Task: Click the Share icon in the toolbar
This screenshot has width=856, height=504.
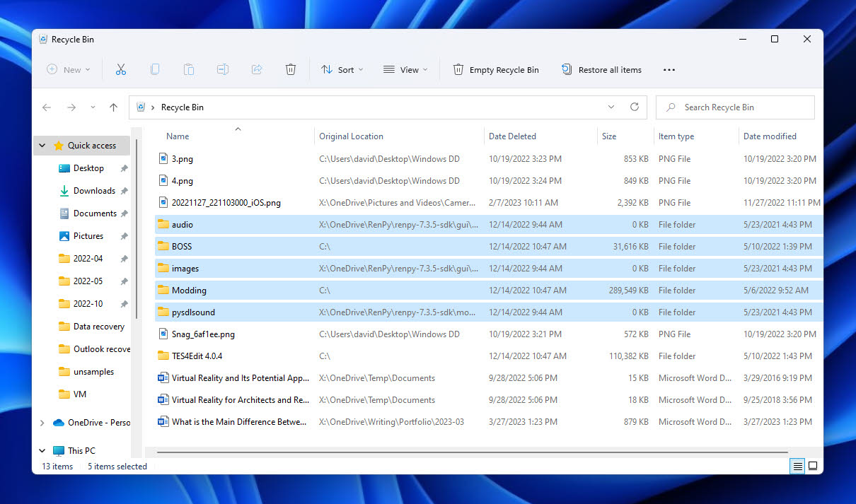Action: click(x=257, y=69)
